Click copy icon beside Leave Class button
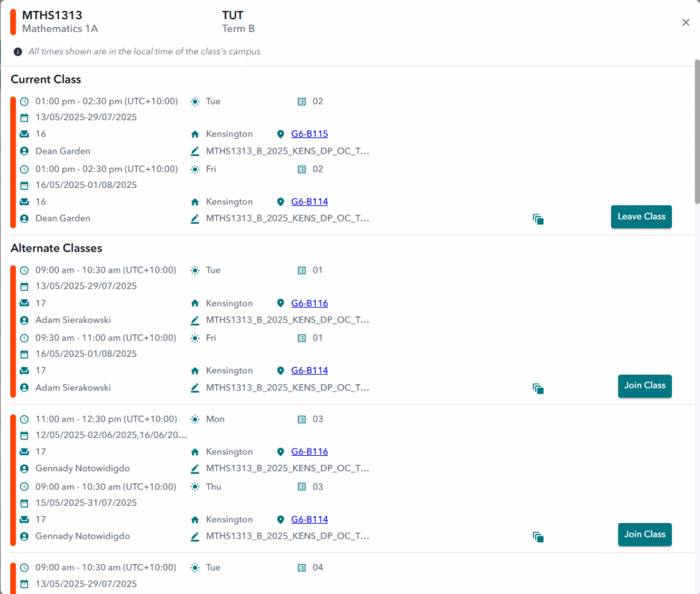This screenshot has width=700, height=594. point(538,219)
